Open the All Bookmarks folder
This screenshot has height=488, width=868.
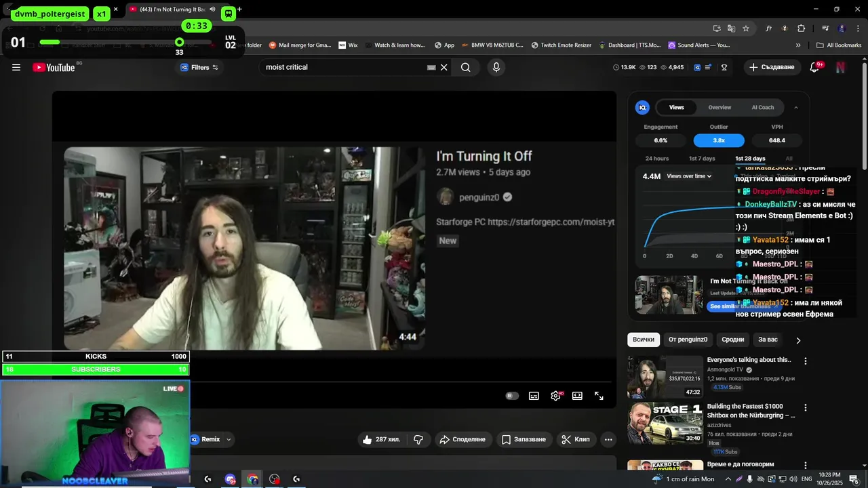tap(839, 45)
